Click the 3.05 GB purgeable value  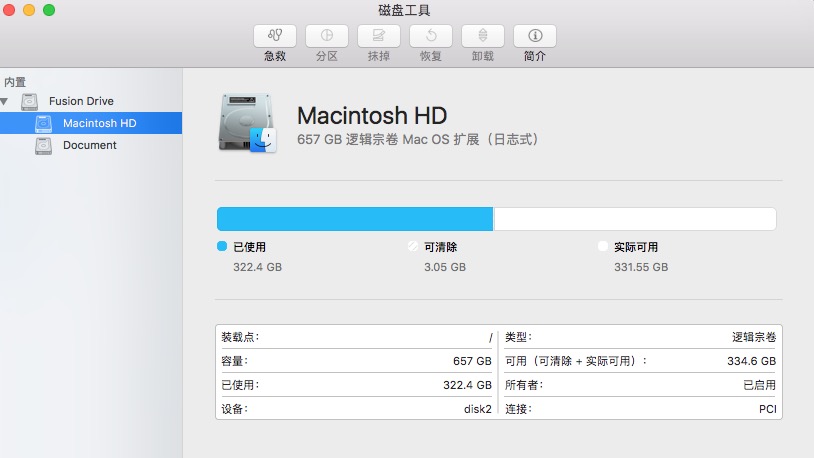pos(445,267)
